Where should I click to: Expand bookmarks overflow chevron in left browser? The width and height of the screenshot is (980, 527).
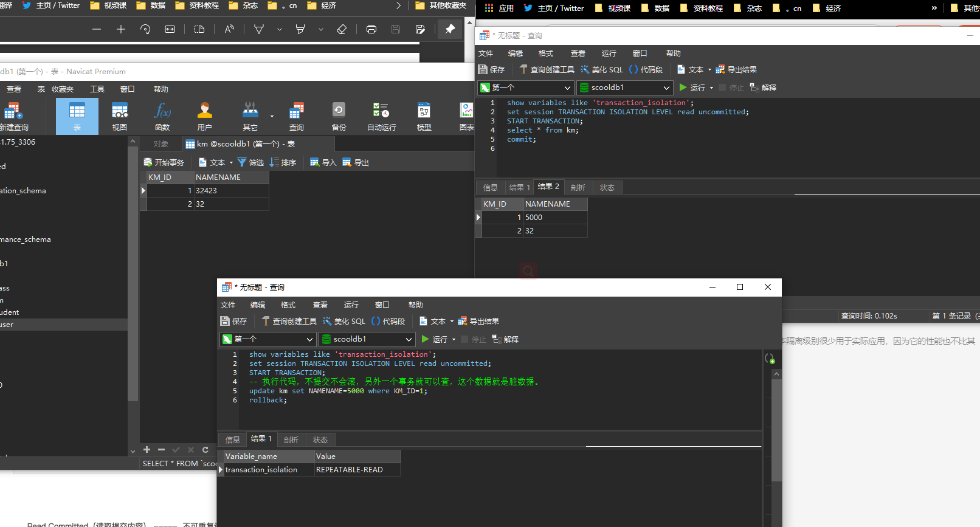pyautogui.click(x=399, y=5)
